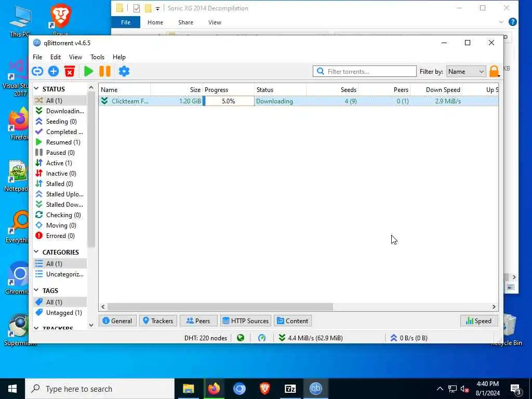Switch to the General tab
The height and width of the screenshot is (399, 532).
click(117, 321)
